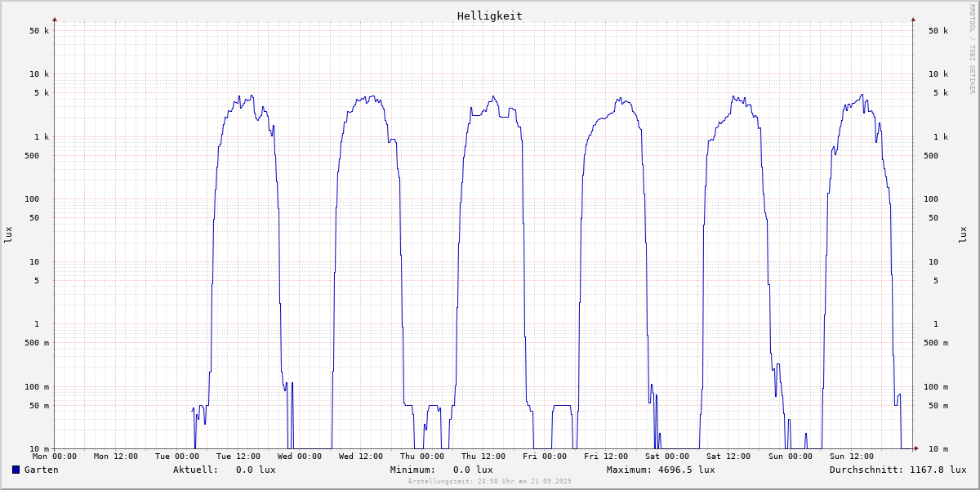
Task: Click the RRDTOOL / TOBI OETIKER watermark
Action: pos(972,48)
